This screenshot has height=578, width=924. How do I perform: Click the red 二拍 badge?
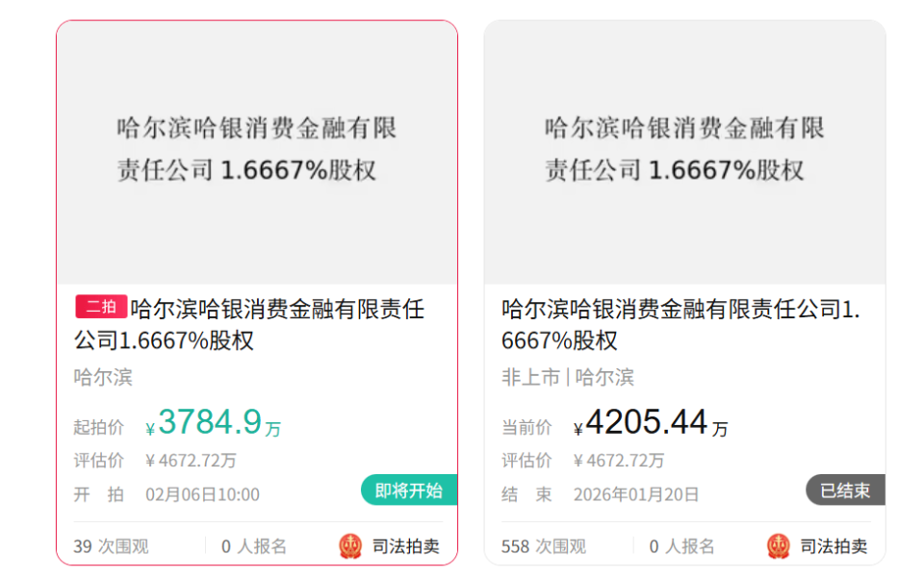[103, 306]
